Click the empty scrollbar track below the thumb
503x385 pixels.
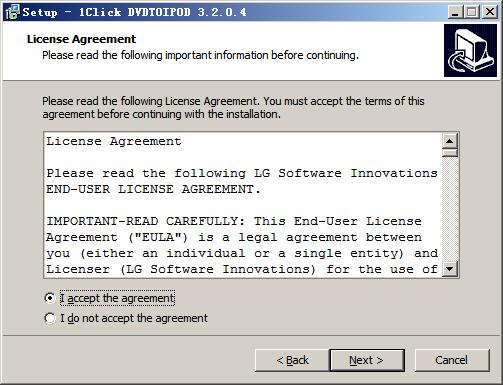pyautogui.click(x=450, y=209)
